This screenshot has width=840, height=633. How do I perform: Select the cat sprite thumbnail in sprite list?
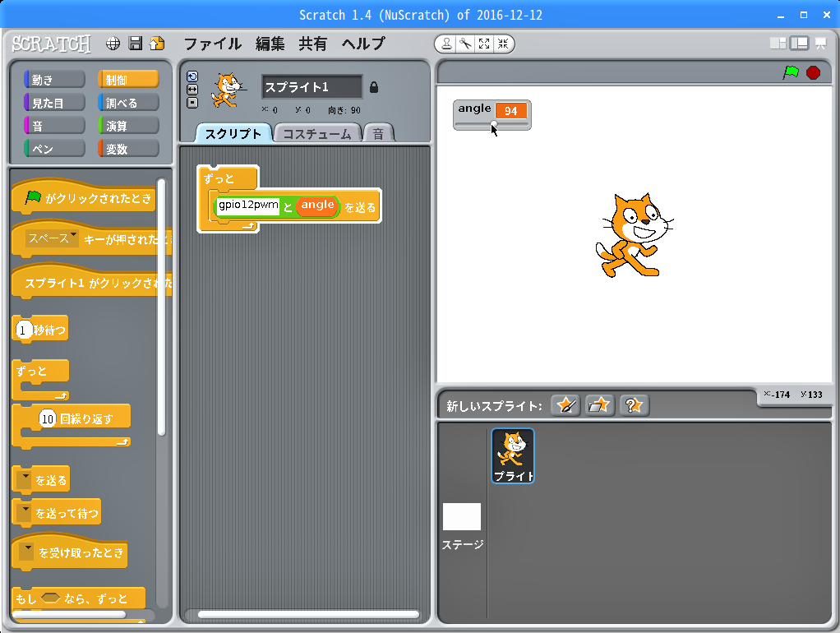pos(513,456)
